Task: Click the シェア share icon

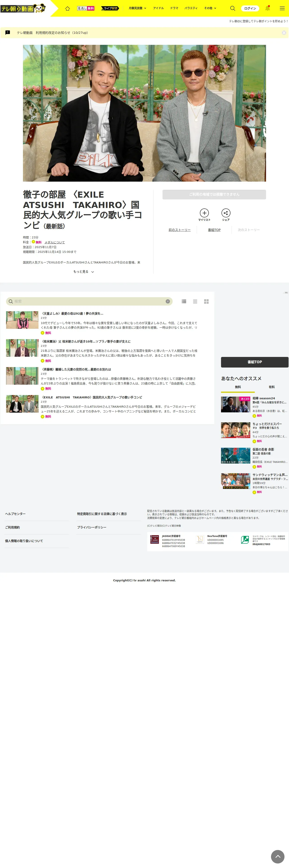Action: [x=226, y=213]
